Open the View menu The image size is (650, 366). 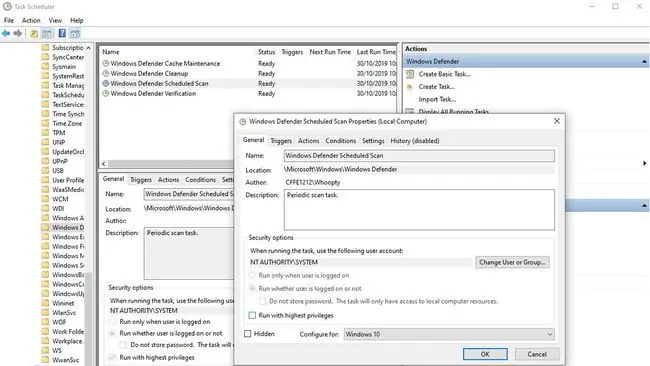point(55,20)
